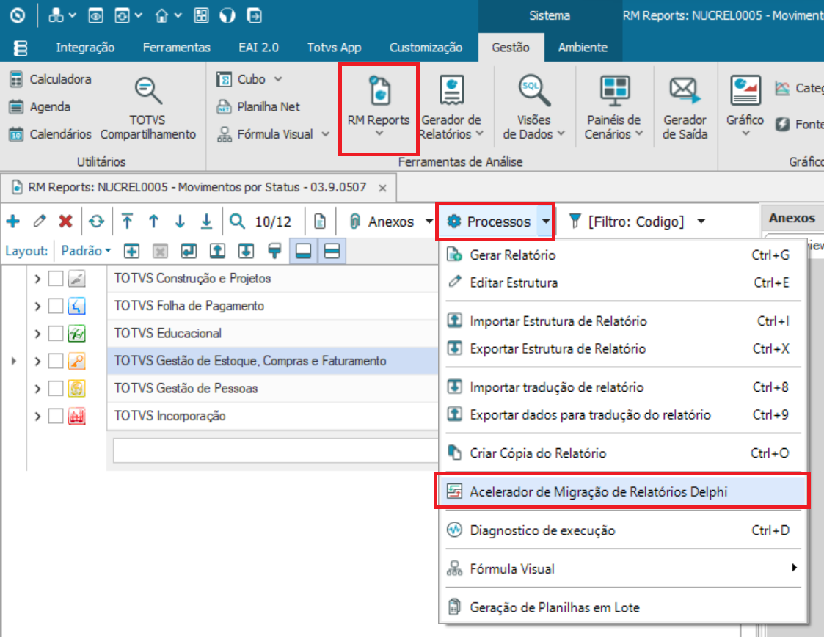Image resolution: width=824 pixels, height=644 pixels.
Task: Switch to the Integração ribbon tab
Action: coord(85,47)
